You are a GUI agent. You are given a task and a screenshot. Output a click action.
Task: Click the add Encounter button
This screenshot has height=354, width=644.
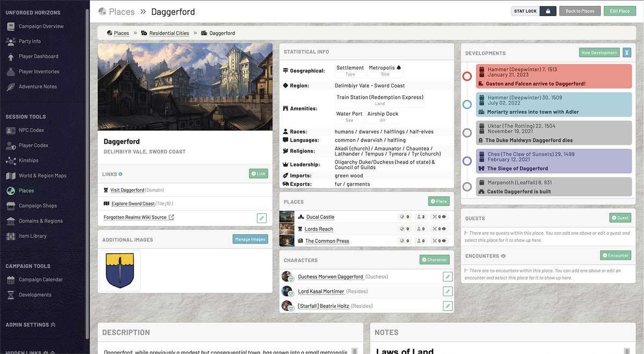click(x=616, y=255)
